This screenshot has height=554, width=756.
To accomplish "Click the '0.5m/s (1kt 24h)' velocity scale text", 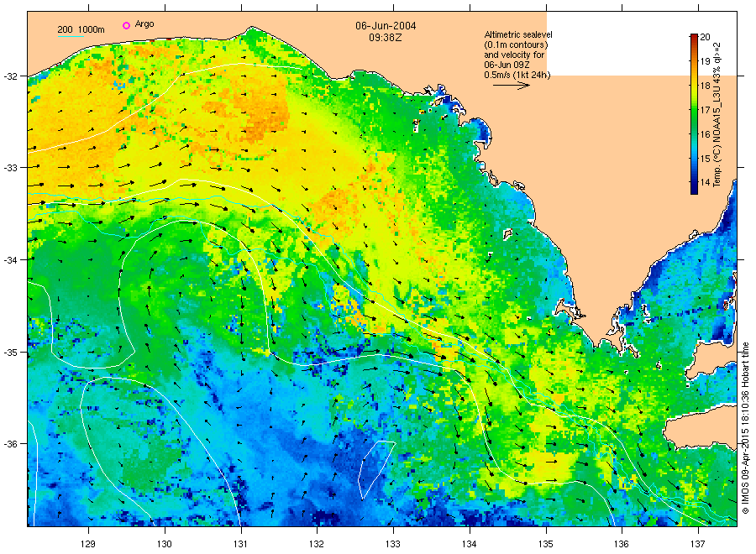I will [x=517, y=75].
